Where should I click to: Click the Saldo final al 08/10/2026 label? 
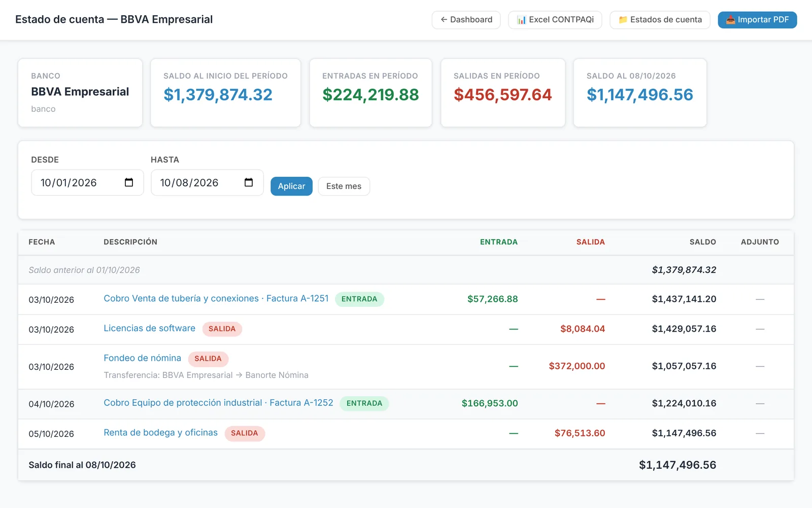coord(82,465)
